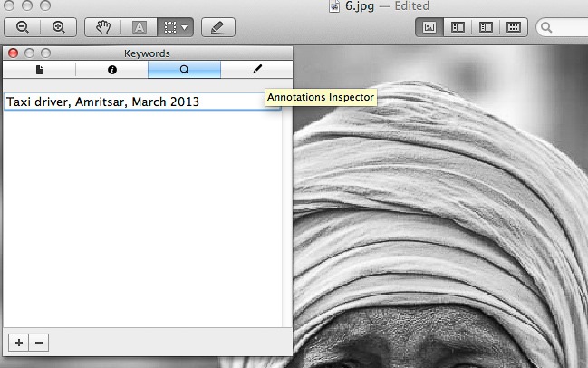Open the More Info inspector tab
This screenshot has height=368, width=588.
(112, 69)
